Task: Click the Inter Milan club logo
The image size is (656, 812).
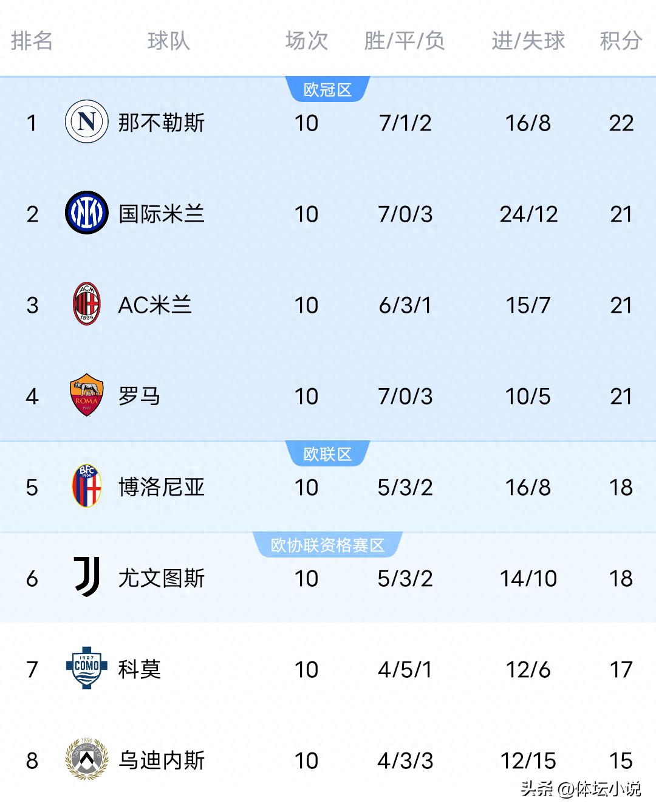Action: click(x=87, y=213)
